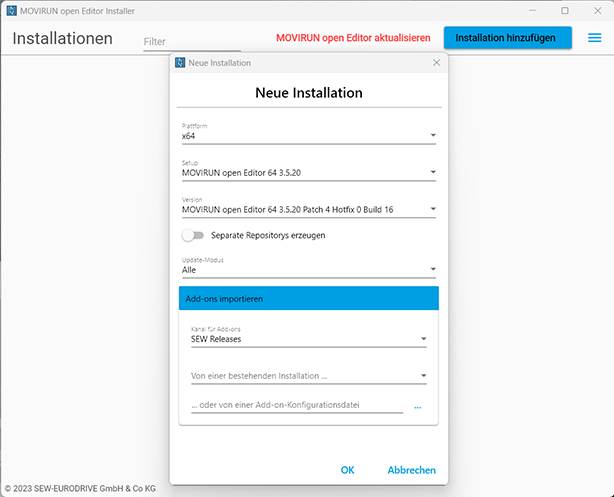Open Kanal für Add-ons dropdown

click(x=424, y=339)
